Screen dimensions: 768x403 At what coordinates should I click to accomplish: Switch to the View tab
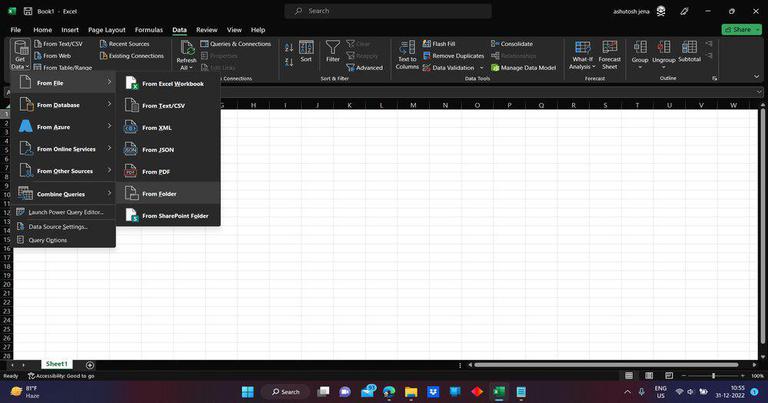tap(234, 30)
